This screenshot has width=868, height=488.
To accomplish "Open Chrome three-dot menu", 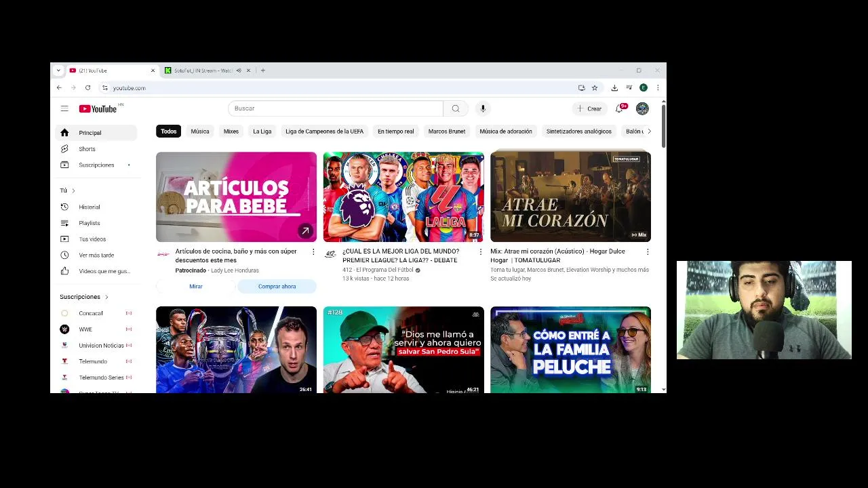I will 658,87.
